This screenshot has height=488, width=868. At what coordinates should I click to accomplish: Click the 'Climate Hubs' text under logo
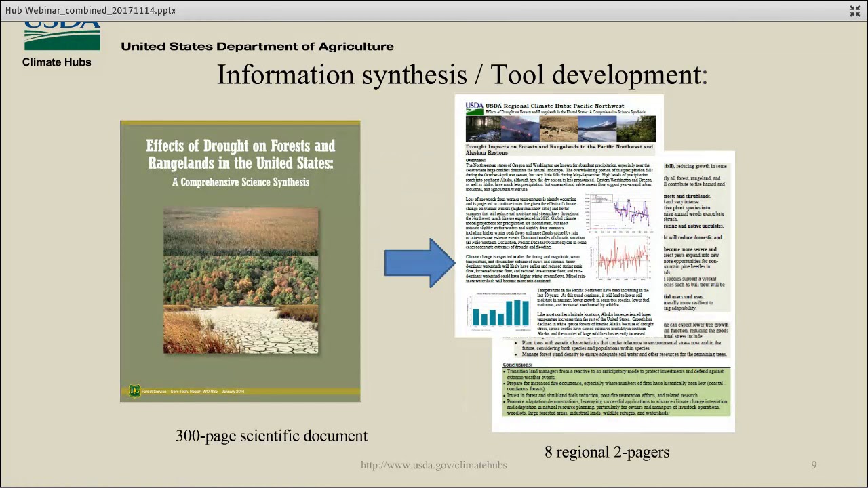pyautogui.click(x=57, y=62)
